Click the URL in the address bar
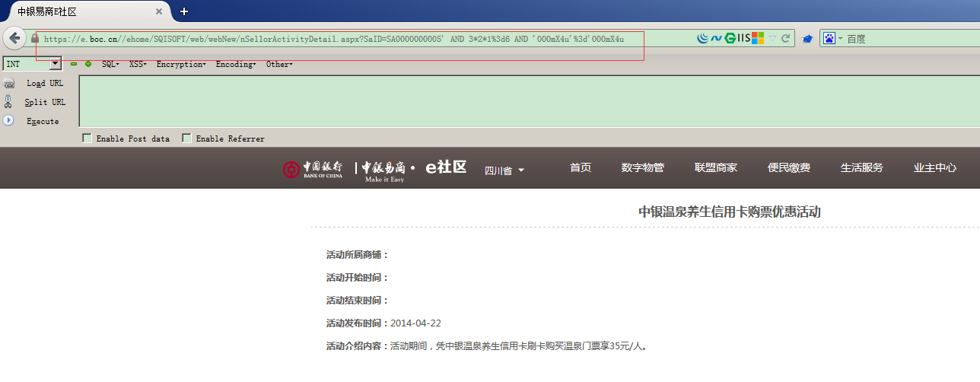Image resolution: width=980 pixels, height=382 pixels. click(x=333, y=39)
